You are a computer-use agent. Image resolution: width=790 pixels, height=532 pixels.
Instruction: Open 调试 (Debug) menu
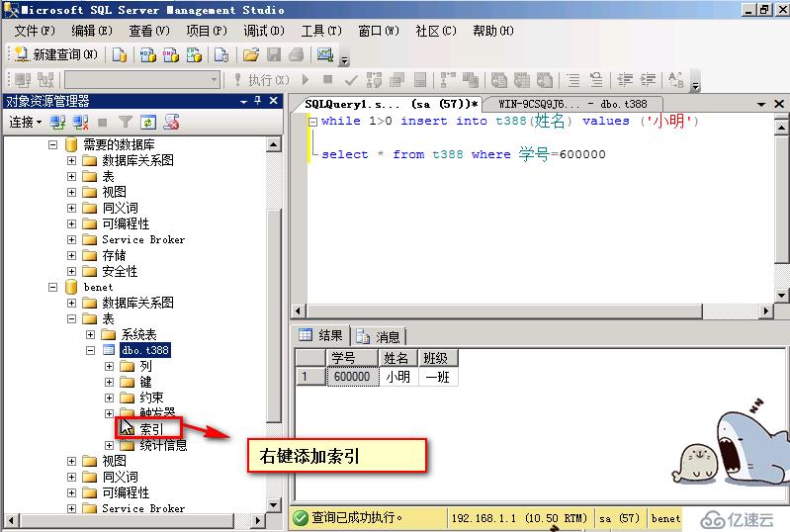pos(264,31)
